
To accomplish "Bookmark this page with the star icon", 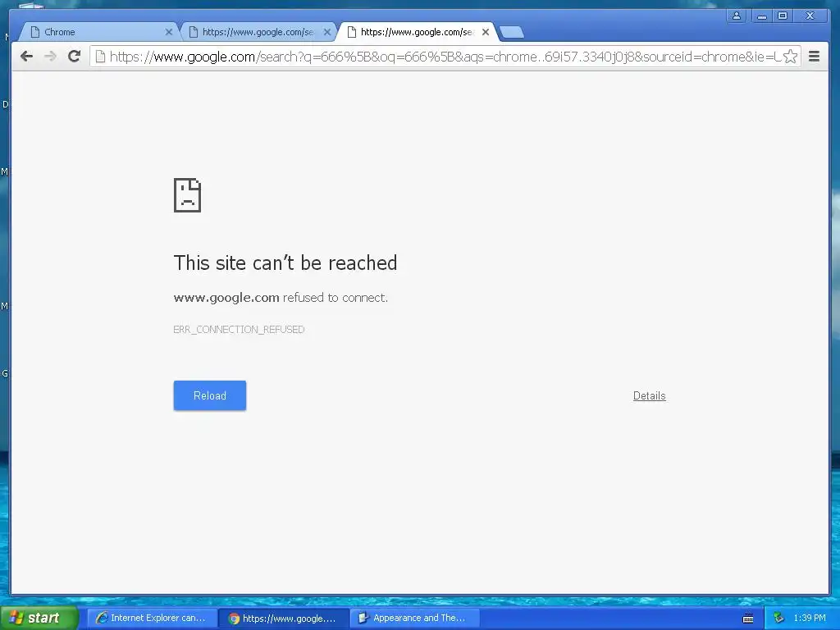I will coord(790,57).
